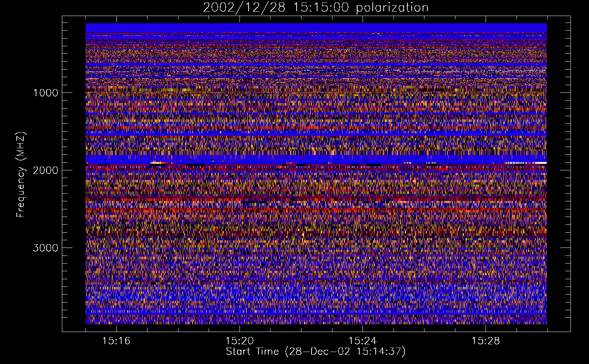The height and width of the screenshot is (364, 589).
Task: Click the "Start Time (28-Dec-02 15:14:37)" label
Action: pyautogui.click(x=316, y=352)
